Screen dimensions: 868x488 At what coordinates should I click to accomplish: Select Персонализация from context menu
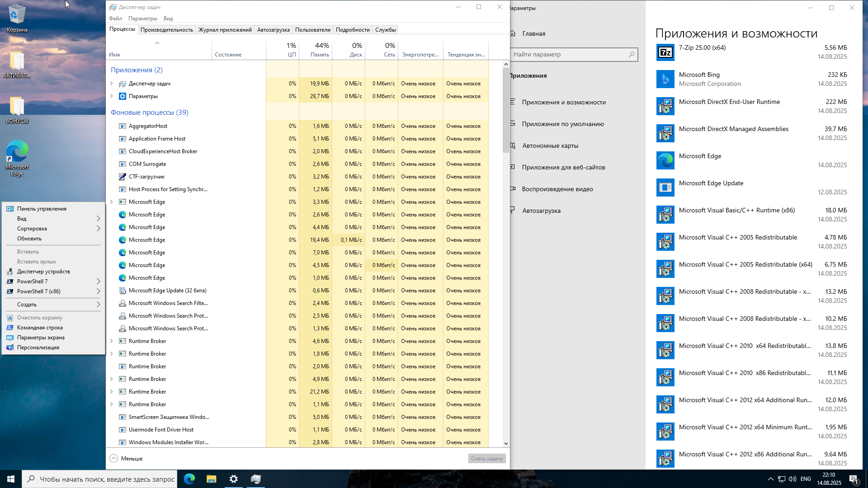point(53,347)
